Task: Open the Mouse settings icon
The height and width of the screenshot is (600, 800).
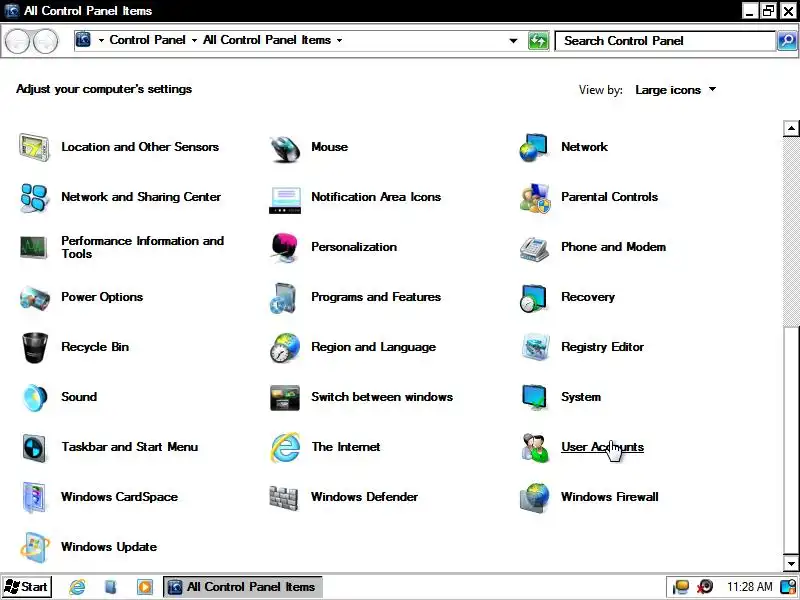Action: click(x=285, y=147)
